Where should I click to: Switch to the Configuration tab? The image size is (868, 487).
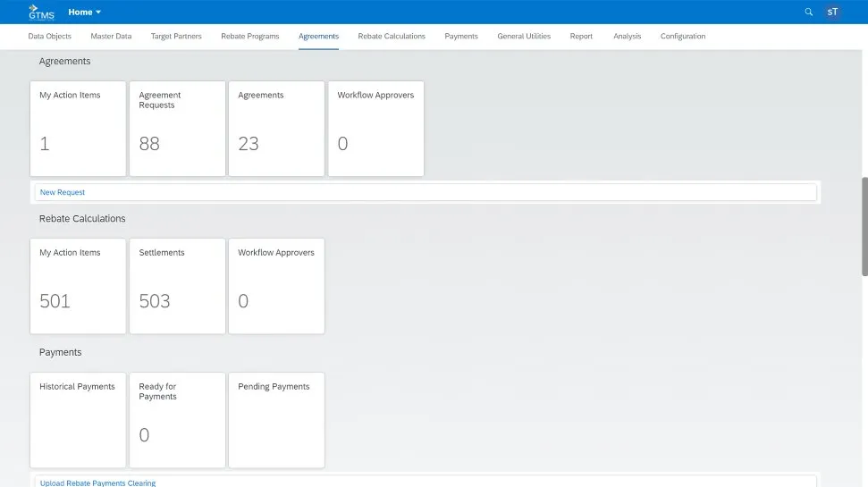(683, 37)
